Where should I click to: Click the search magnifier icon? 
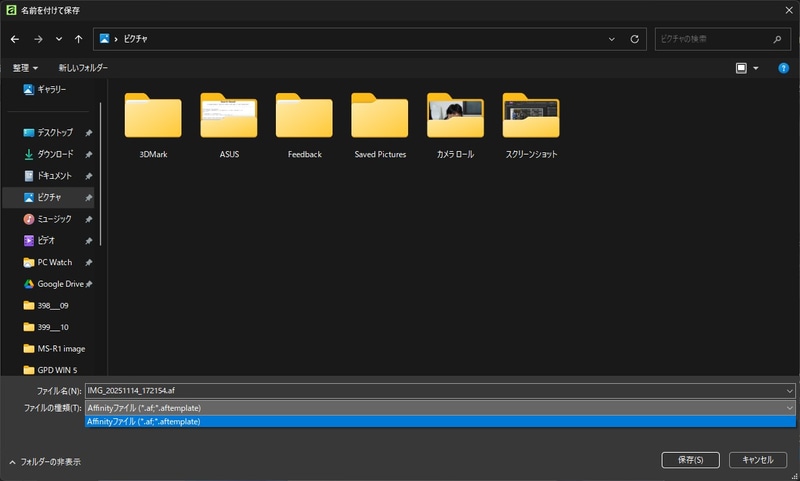tap(777, 39)
